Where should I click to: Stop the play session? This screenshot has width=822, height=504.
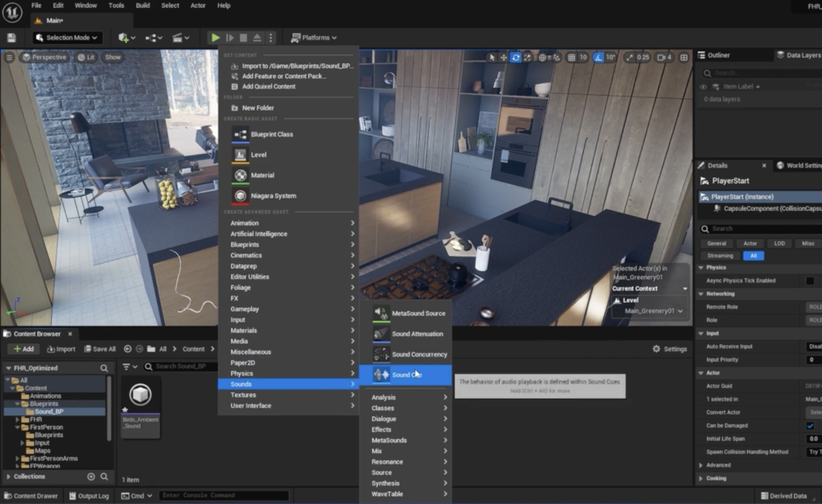(x=243, y=38)
